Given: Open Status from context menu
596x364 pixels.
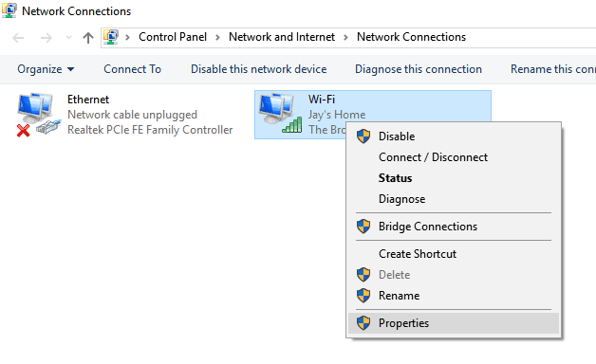Looking at the screenshot, I should coord(454,178).
